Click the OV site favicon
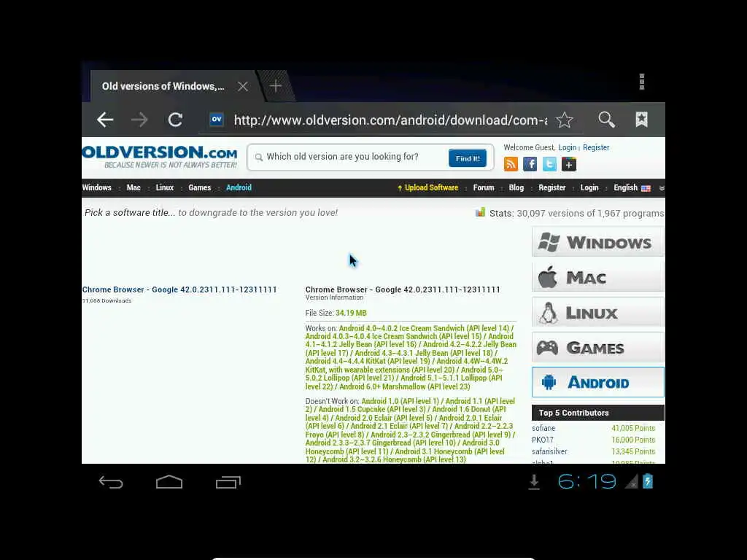Viewport: 747px width, 560px height. coord(217,120)
